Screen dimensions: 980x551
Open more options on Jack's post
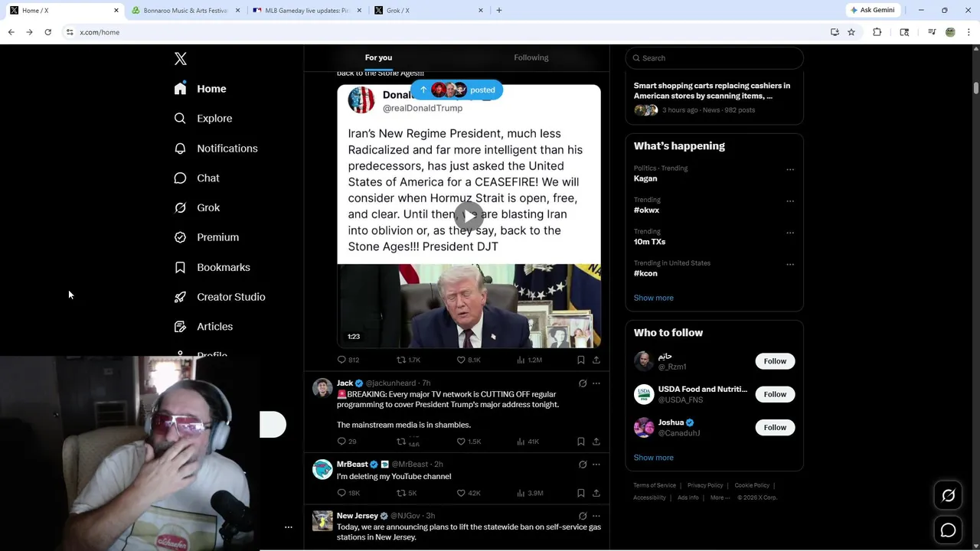pyautogui.click(x=596, y=383)
